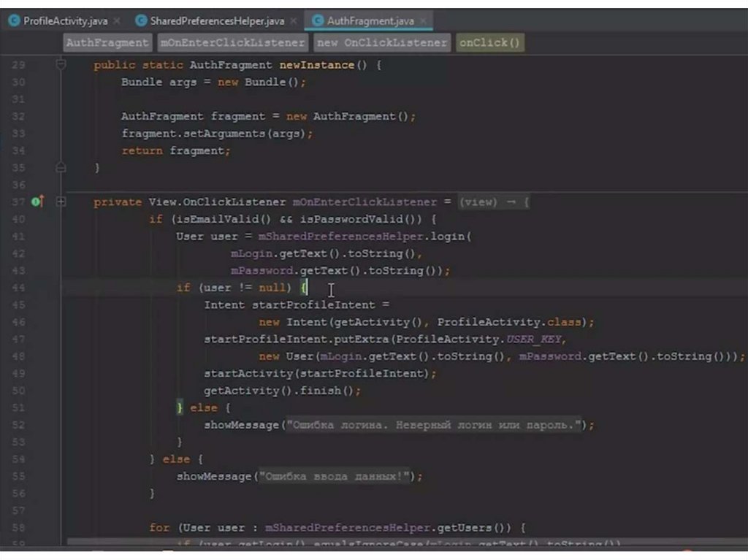Click the AuthFragment.java class file icon
This screenshot has height=560, width=748.
click(318, 21)
